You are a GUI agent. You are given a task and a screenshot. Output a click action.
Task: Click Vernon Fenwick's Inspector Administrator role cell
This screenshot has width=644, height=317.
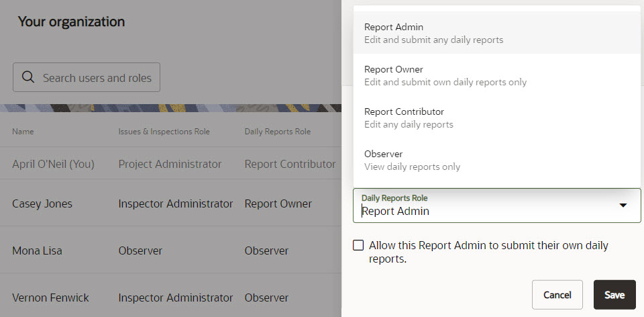[175, 298]
